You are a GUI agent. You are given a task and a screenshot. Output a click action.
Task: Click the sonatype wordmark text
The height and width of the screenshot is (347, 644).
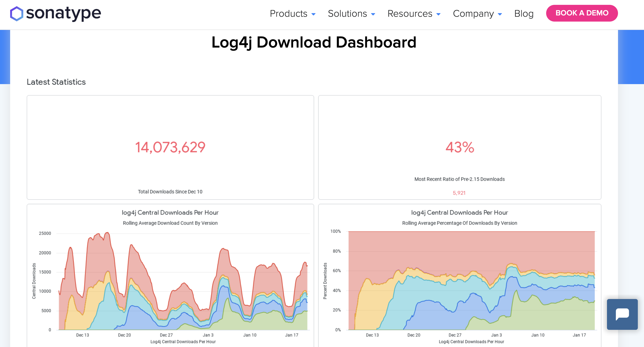point(63,13)
